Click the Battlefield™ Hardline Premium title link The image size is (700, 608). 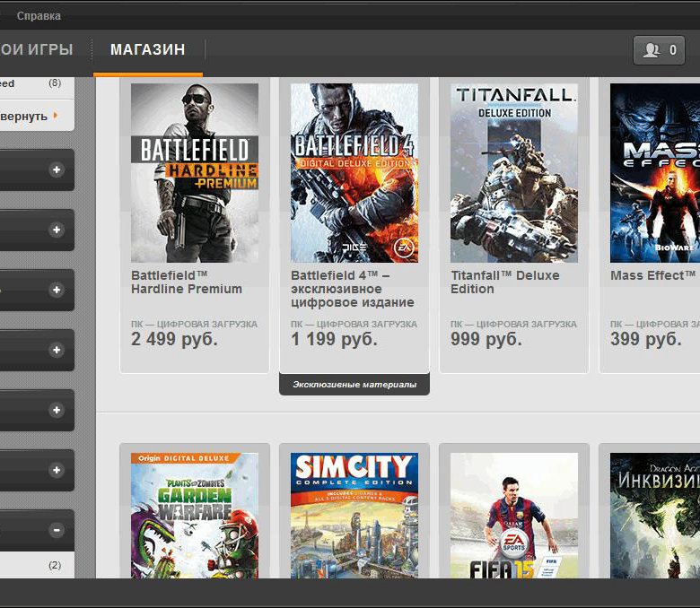187,282
